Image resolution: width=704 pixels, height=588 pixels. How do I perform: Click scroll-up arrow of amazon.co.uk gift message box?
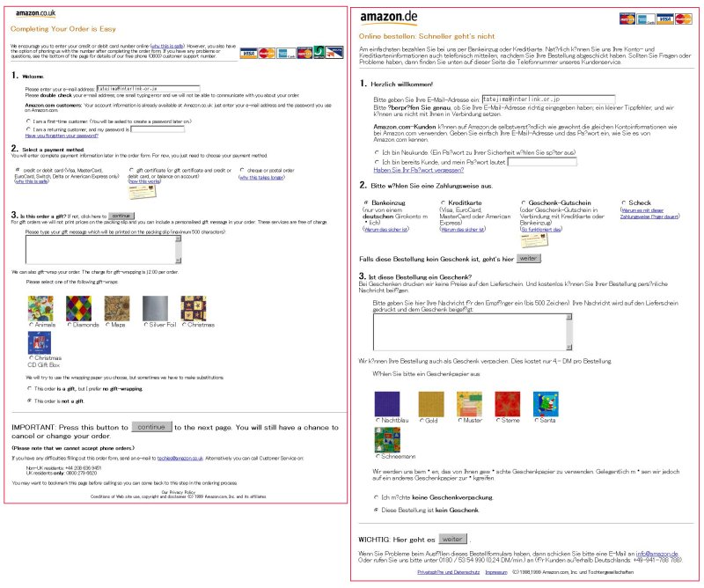coord(179,239)
